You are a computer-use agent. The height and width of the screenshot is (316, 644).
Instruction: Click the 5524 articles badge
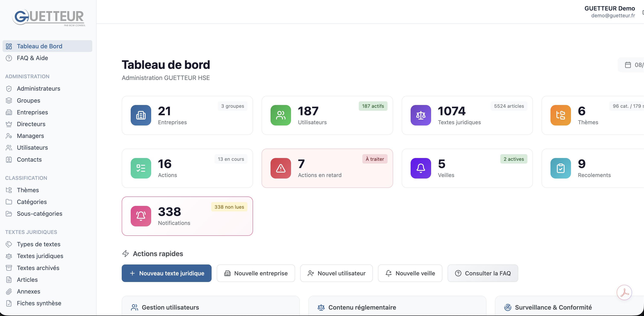509,106
